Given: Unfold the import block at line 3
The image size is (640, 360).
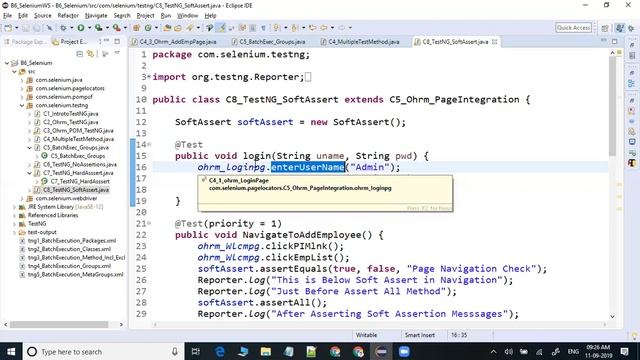Looking at the screenshot, I should (x=149, y=76).
